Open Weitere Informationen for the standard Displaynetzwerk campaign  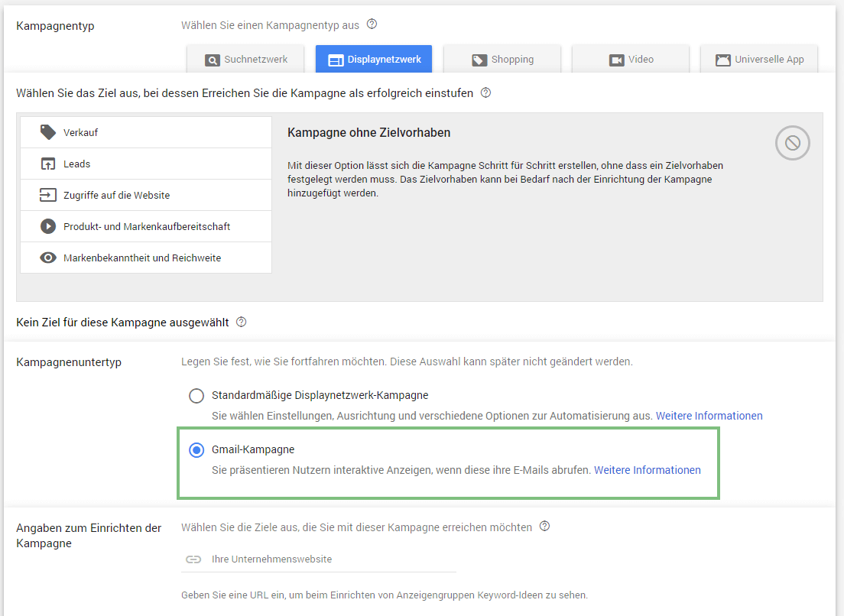709,415
